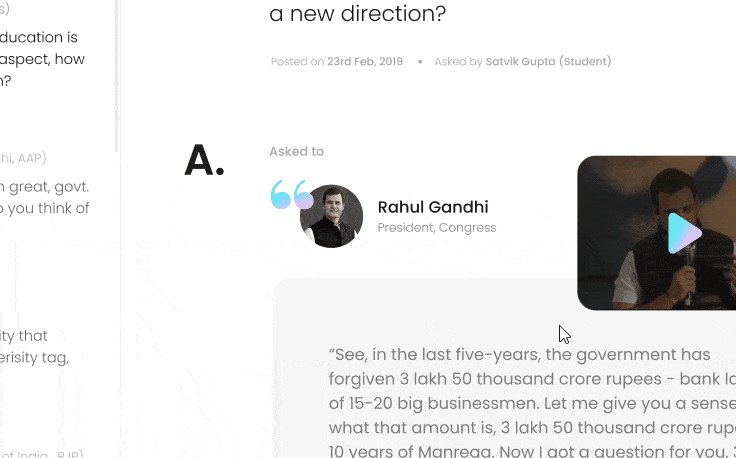736x458 pixels.
Task: Click the "Asked to" label
Action: (296, 152)
